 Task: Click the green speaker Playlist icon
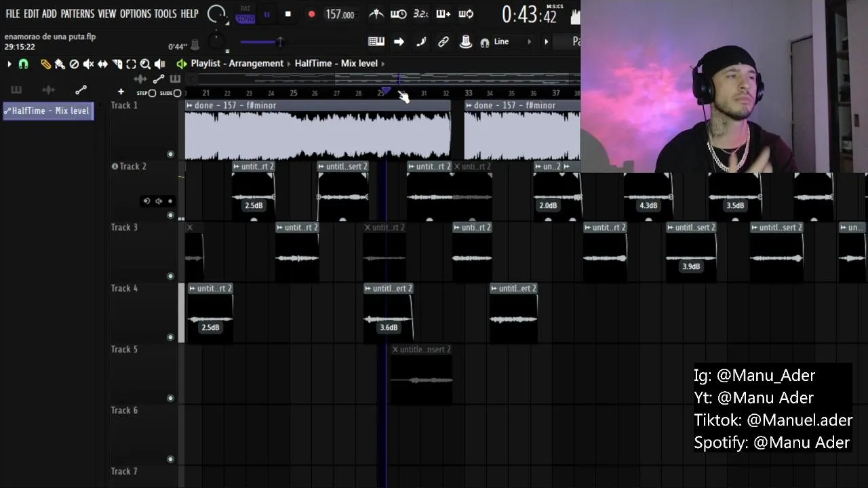click(x=181, y=64)
